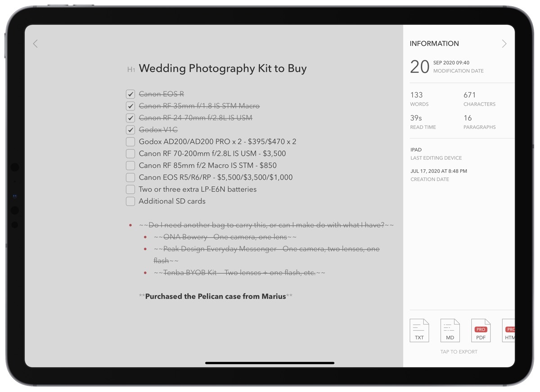
Task: Export the note as TXT
Action: tap(419, 330)
